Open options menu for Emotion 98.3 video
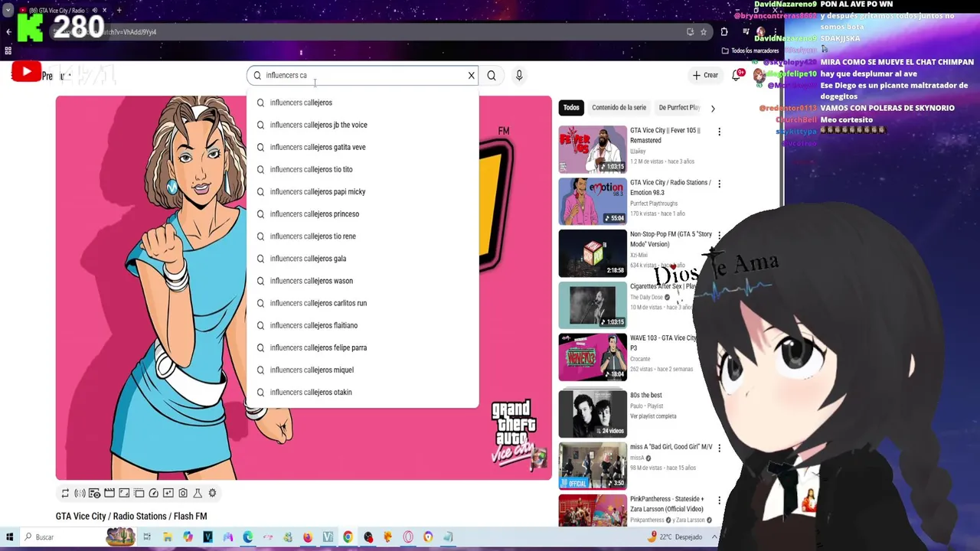The width and height of the screenshot is (980, 551). (719, 184)
